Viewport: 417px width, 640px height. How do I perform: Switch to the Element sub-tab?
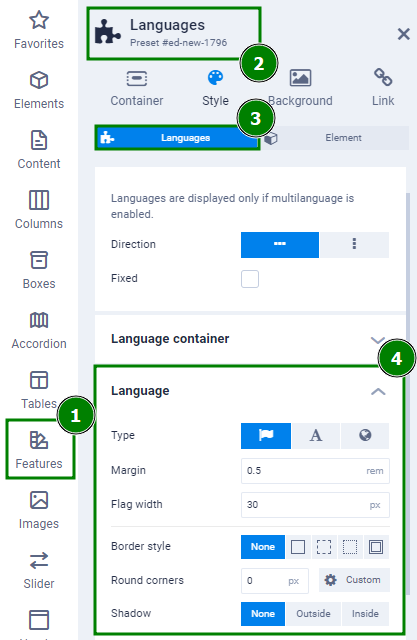pyautogui.click(x=335, y=138)
